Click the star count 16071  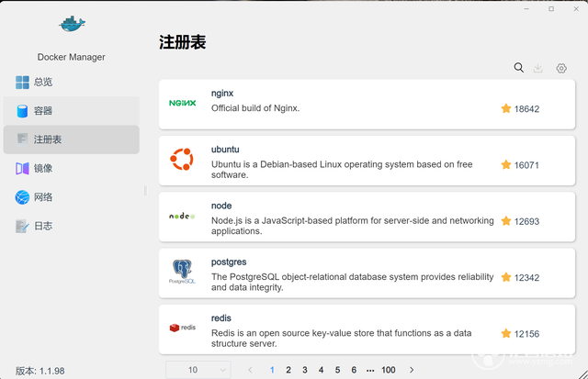coord(526,165)
